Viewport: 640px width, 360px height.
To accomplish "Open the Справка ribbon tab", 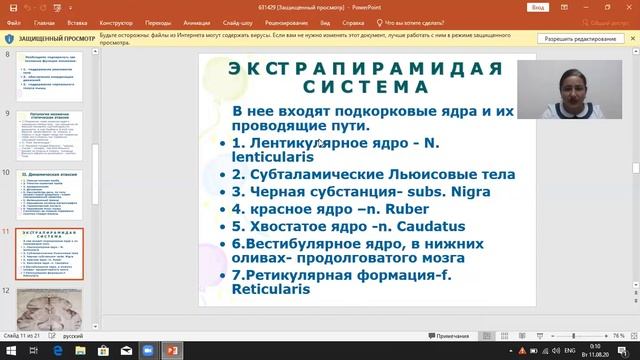I will [x=353, y=23].
